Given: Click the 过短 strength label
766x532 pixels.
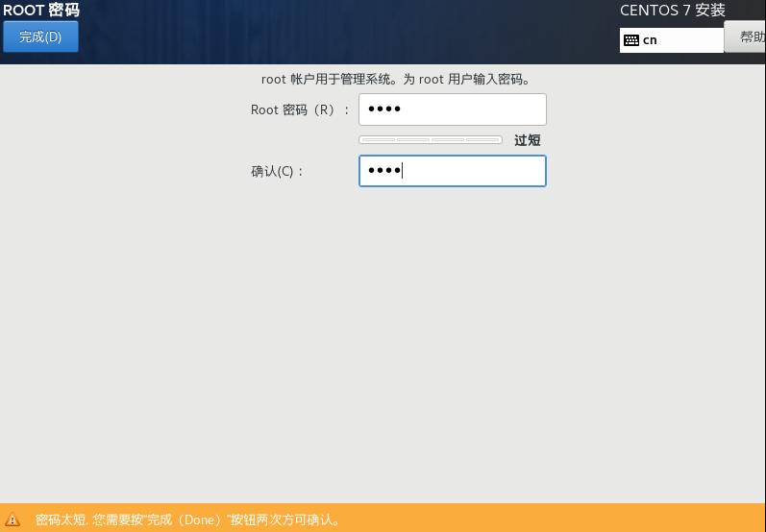Looking at the screenshot, I should (x=527, y=140).
